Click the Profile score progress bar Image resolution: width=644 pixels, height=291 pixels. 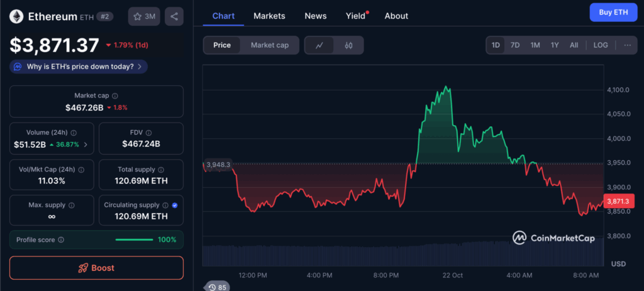134,239
